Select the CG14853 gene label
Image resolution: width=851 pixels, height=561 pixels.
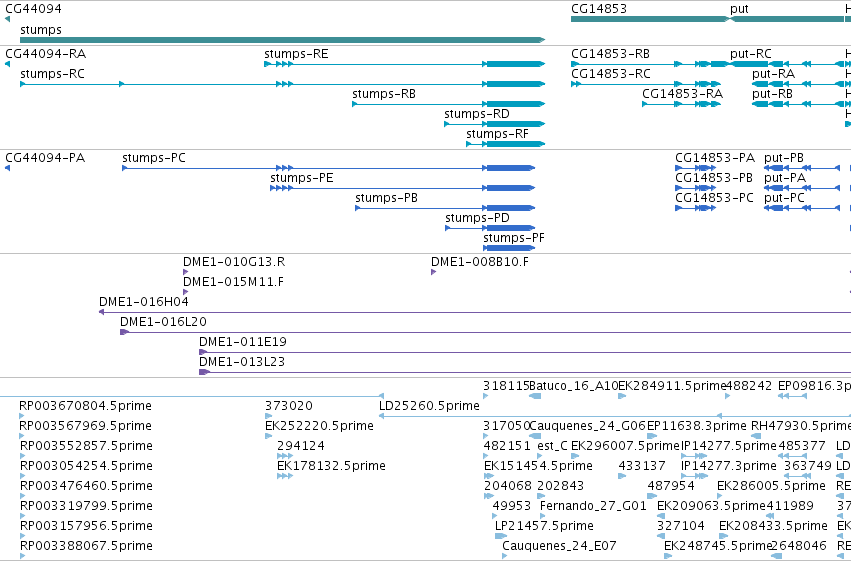[x=599, y=9]
